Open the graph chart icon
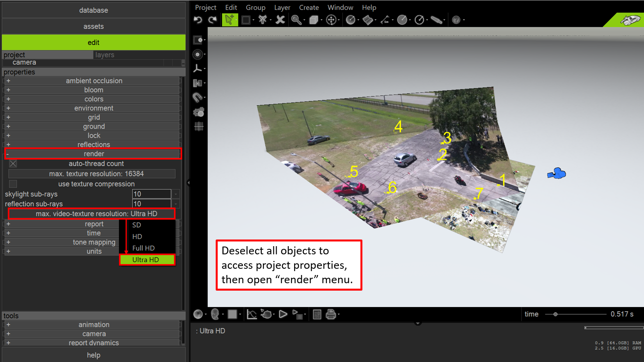 pyautogui.click(x=252, y=314)
